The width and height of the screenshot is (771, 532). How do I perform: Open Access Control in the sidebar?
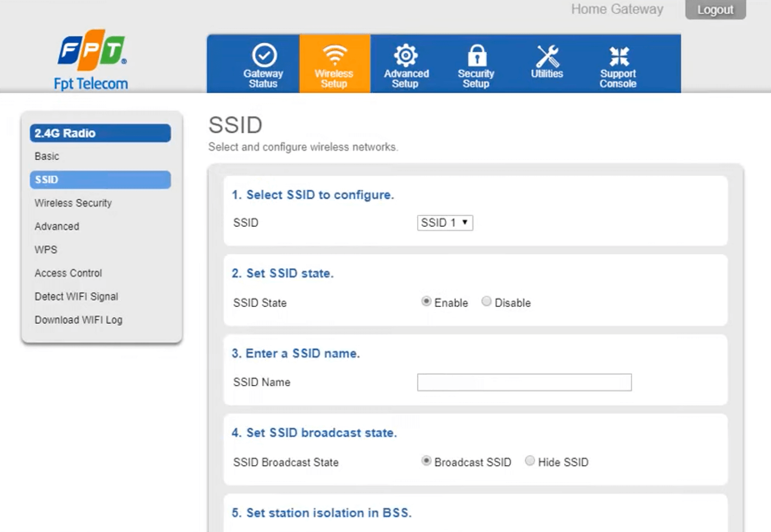[68, 273]
